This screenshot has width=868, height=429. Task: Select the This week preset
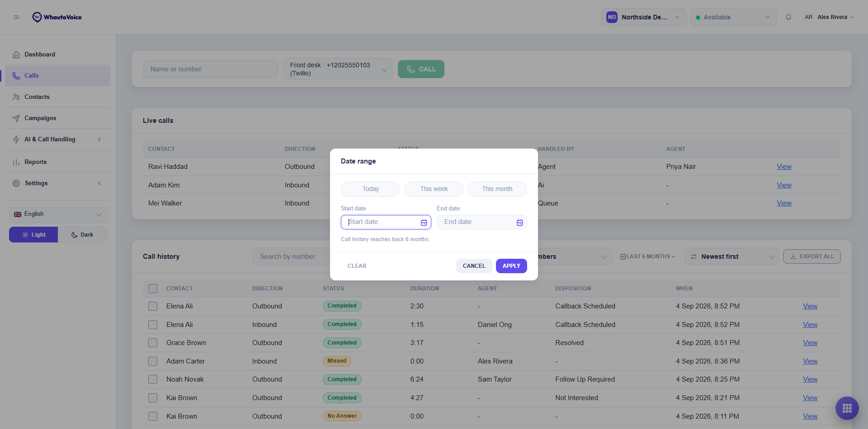coord(434,189)
